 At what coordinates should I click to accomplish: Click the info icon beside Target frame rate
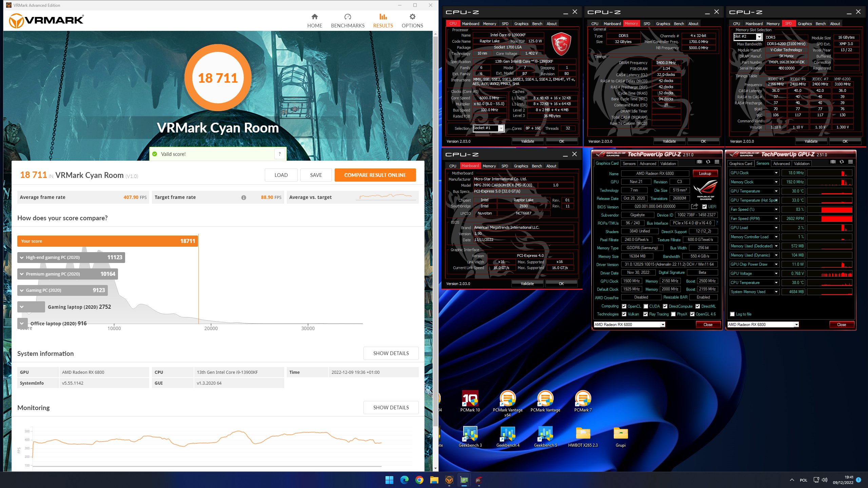[243, 198]
